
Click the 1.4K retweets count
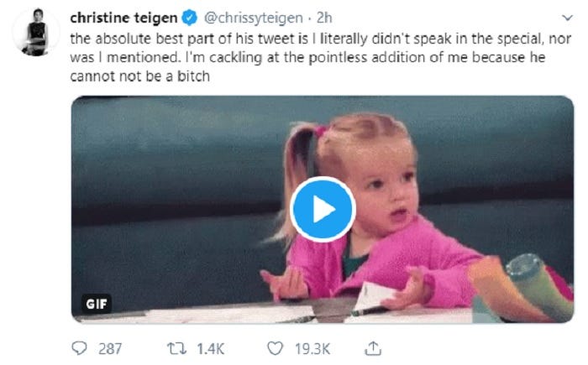click(x=207, y=347)
